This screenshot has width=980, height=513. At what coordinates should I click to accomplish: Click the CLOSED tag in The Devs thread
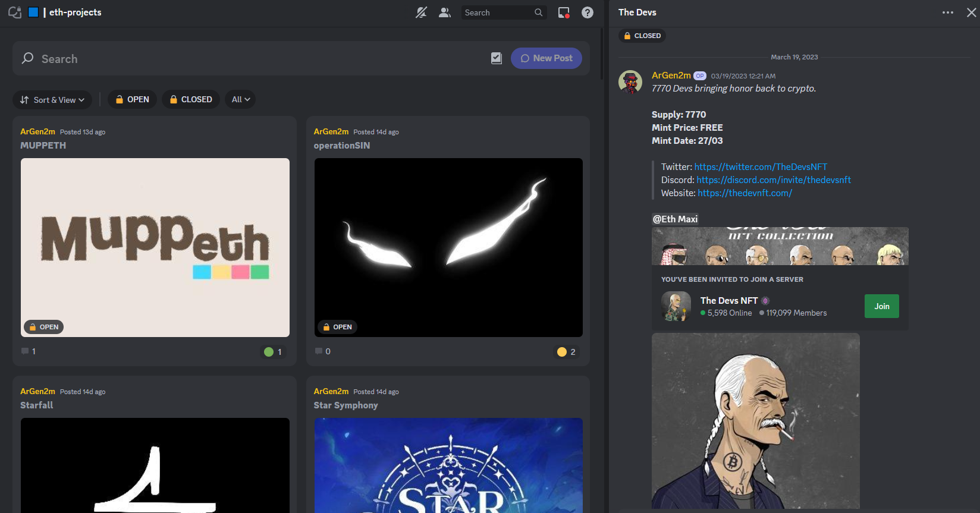(642, 36)
